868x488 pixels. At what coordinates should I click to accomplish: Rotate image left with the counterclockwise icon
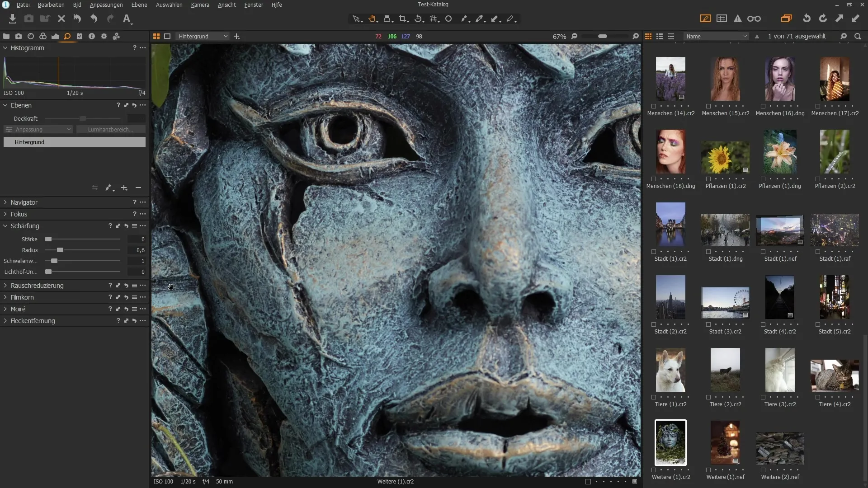click(807, 19)
